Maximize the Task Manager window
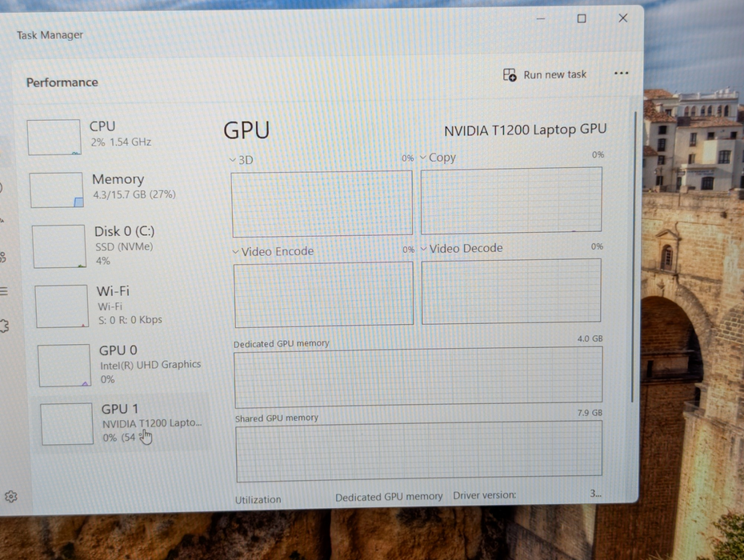 click(582, 18)
